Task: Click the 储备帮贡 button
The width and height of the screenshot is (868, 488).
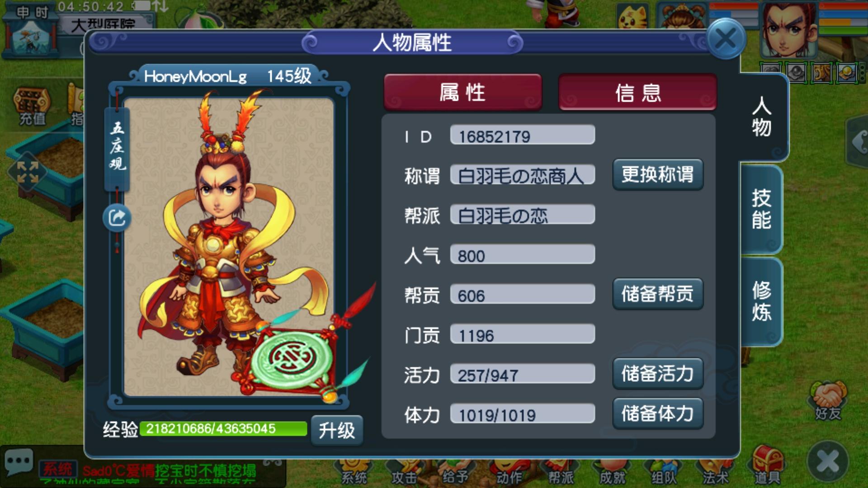Action: [x=658, y=294]
